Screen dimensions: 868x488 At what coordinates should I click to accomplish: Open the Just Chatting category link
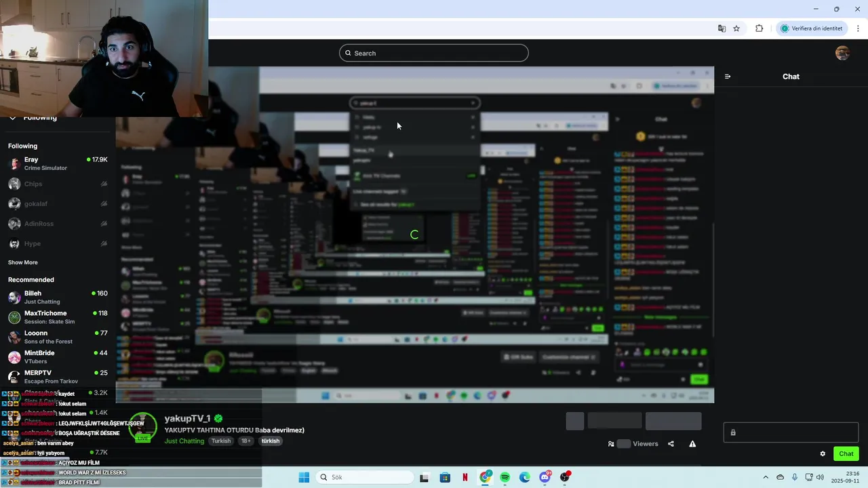184,441
